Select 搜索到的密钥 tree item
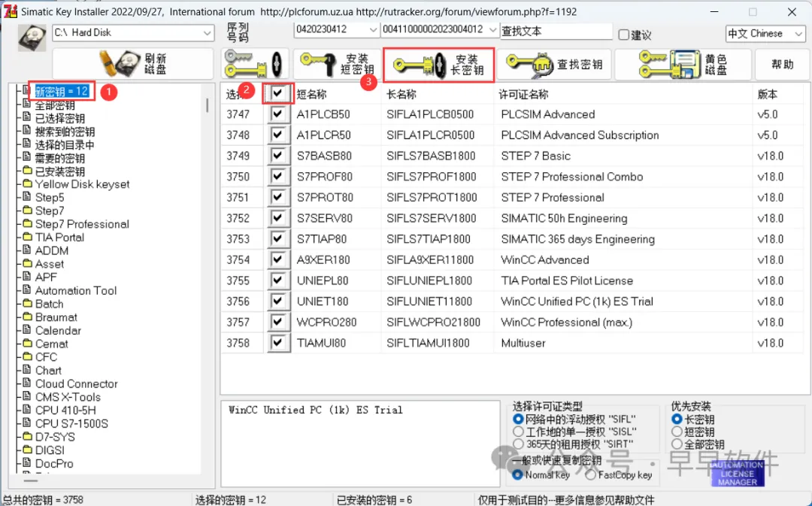Screen dimensions: 812x506 point(65,132)
